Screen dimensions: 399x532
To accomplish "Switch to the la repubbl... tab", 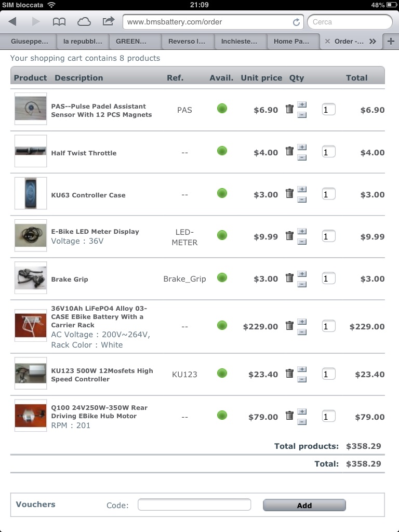I will pos(83,42).
